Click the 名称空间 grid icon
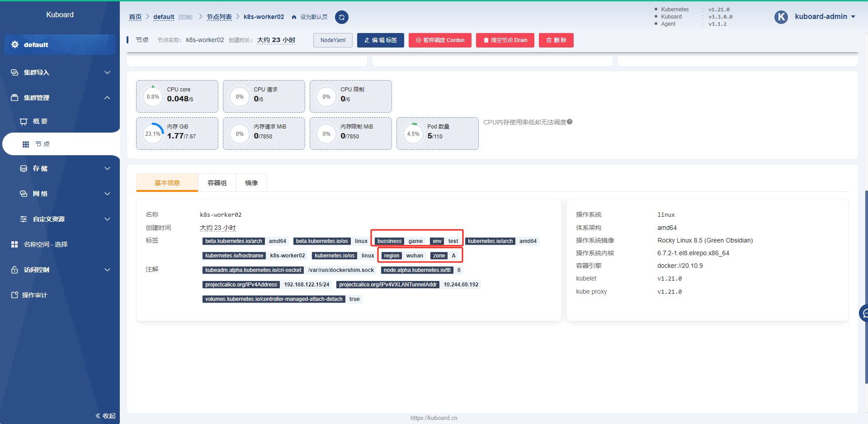 [x=14, y=244]
